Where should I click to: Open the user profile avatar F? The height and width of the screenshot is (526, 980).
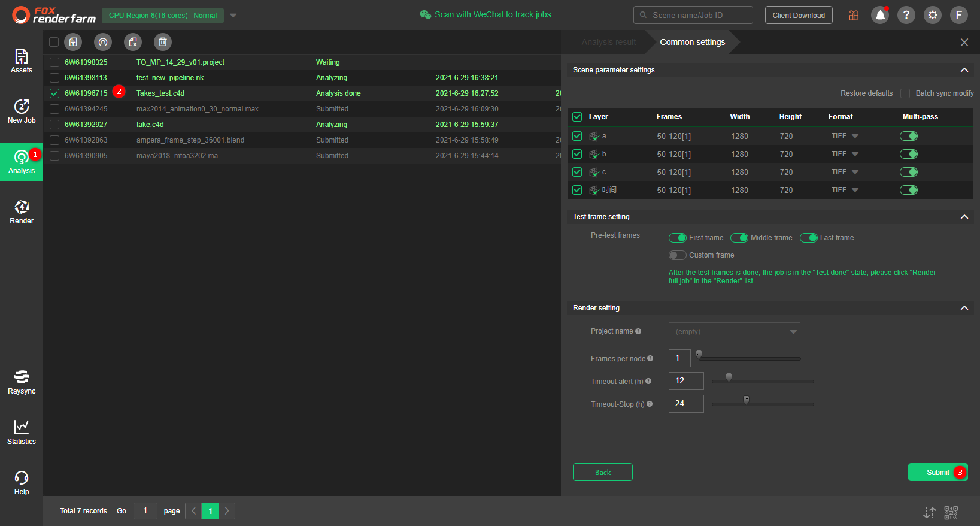click(x=959, y=15)
